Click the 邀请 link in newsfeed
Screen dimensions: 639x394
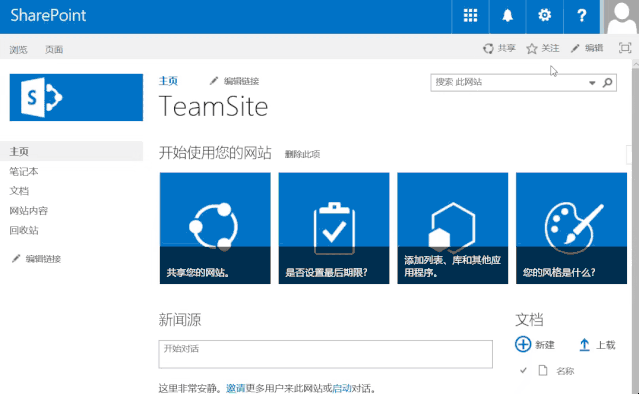236,388
